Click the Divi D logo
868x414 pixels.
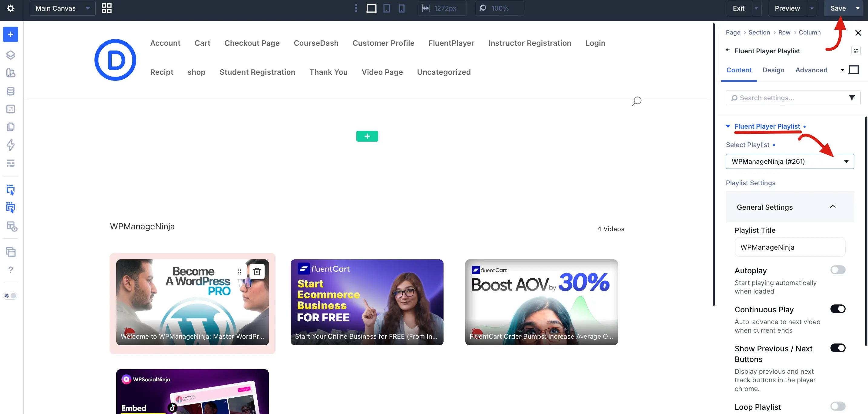pyautogui.click(x=115, y=60)
